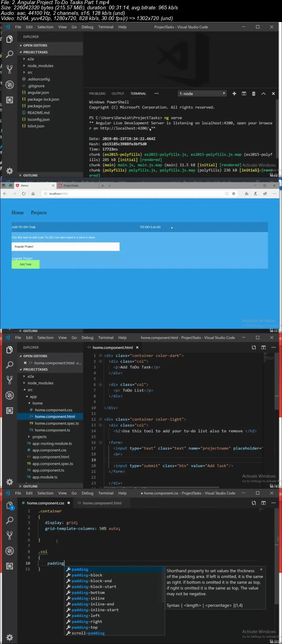The image size is (282, 644).
Task: Maximize the terminal panel with the chevron
Action: [x=264, y=94]
